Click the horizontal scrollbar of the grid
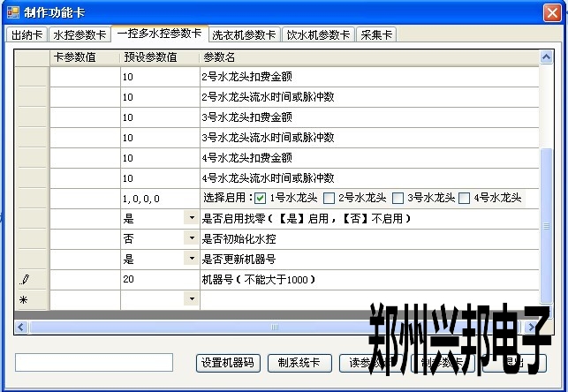 [265, 327]
